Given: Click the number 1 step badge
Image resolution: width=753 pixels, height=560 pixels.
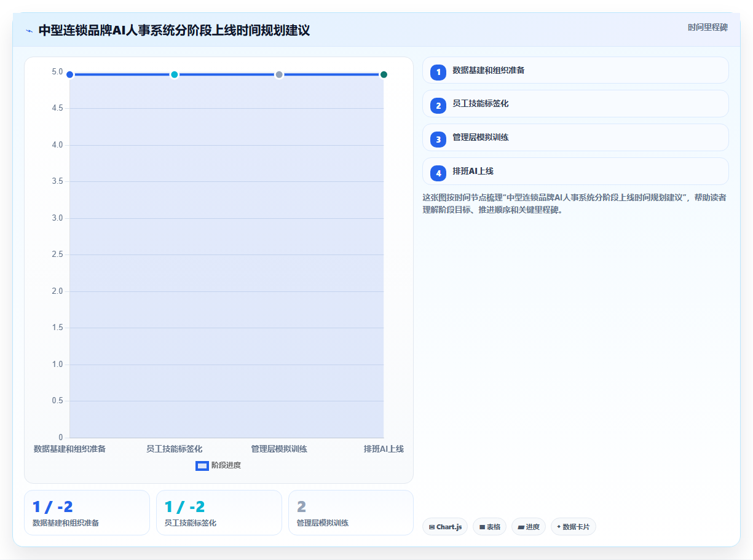Looking at the screenshot, I should click(x=438, y=72).
